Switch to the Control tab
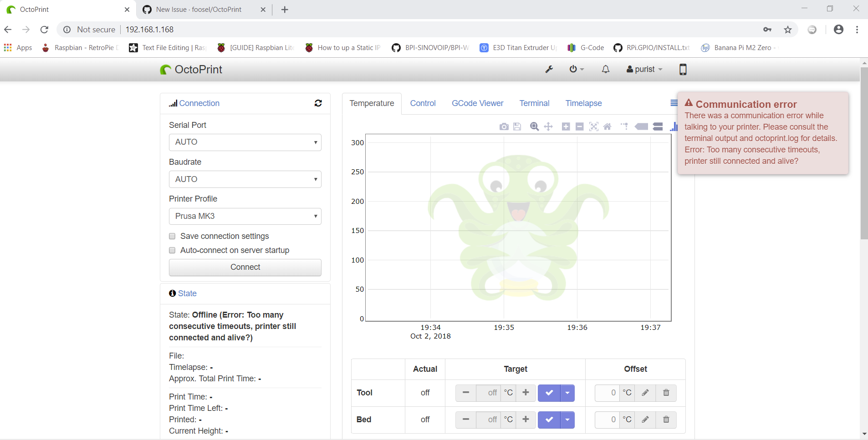The width and height of the screenshot is (868, 440). click(423, 103)
